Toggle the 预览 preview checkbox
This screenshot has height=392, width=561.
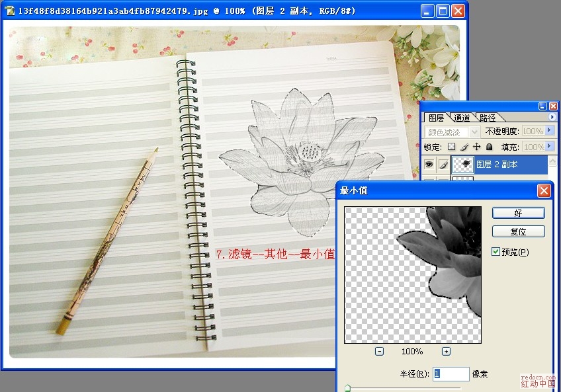point(496,252)
